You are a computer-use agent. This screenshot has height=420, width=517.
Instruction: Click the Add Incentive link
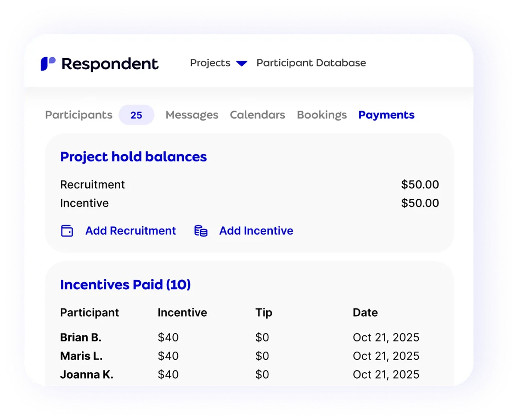(x=256, y=231)
